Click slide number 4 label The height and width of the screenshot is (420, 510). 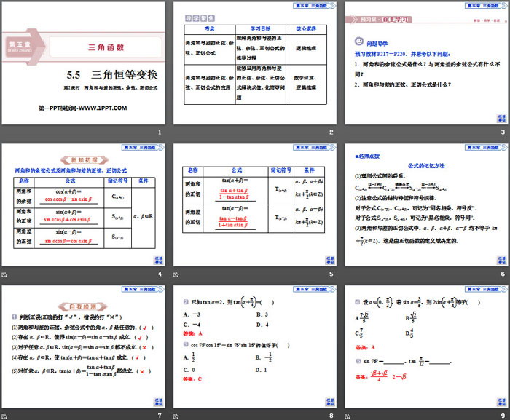tap(160, 274)
